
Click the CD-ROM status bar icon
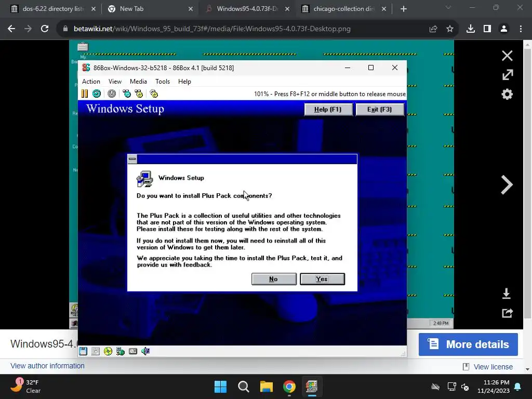point(108,351)
